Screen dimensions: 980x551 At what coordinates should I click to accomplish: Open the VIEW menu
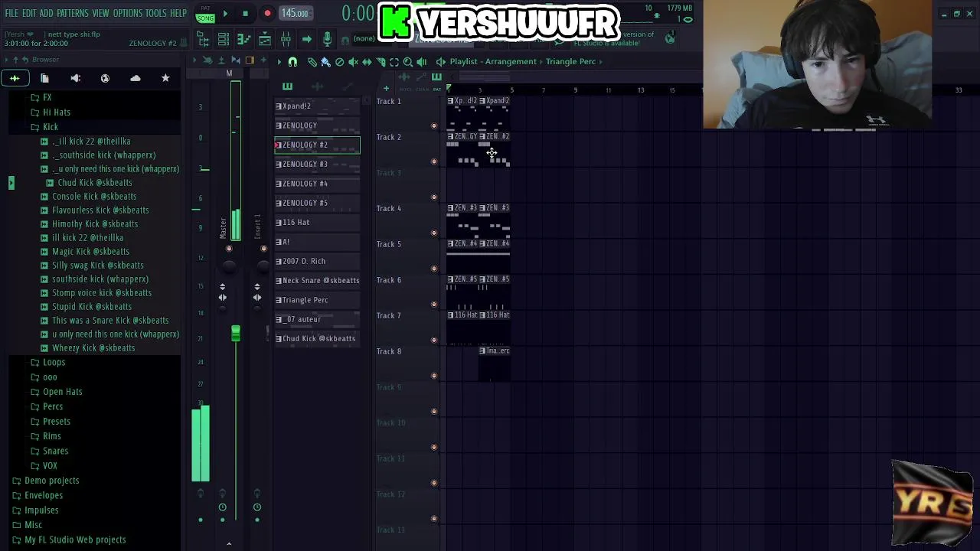point(101,14)
